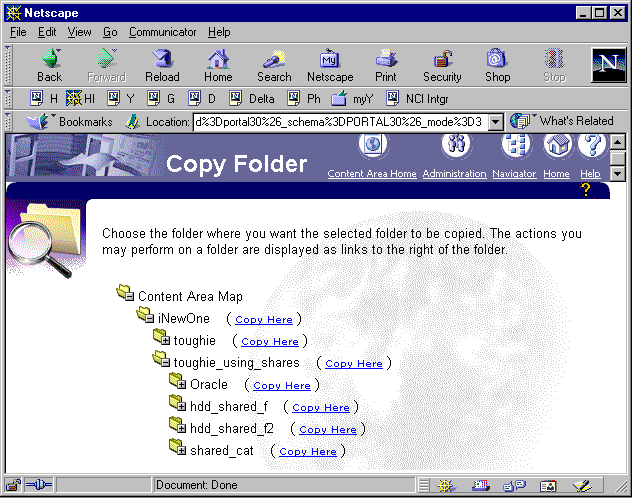Open the Navigator icon in page banner

point(514,146)
